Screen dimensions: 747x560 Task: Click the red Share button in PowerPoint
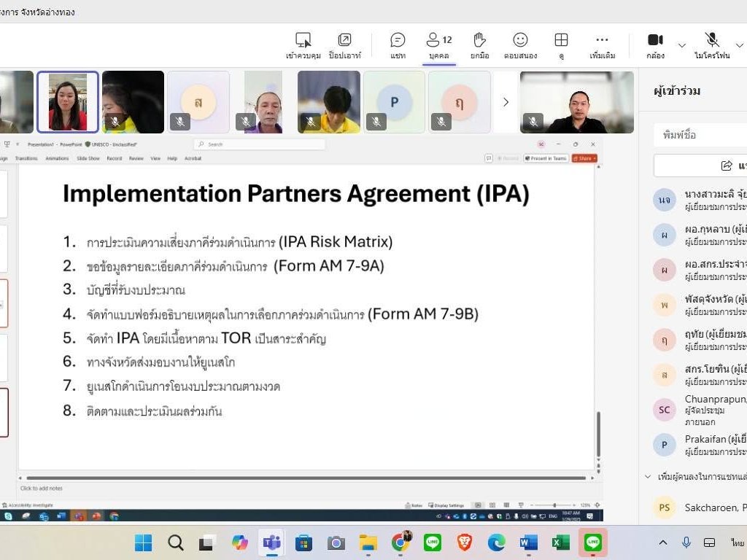584,158
